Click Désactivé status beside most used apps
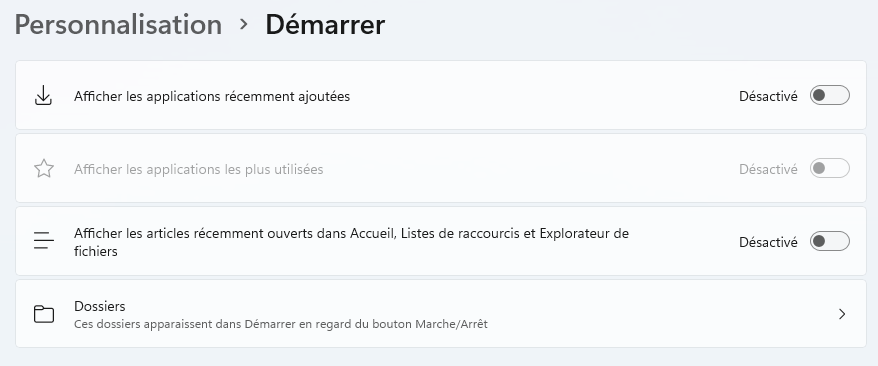 tap(768, 169)
